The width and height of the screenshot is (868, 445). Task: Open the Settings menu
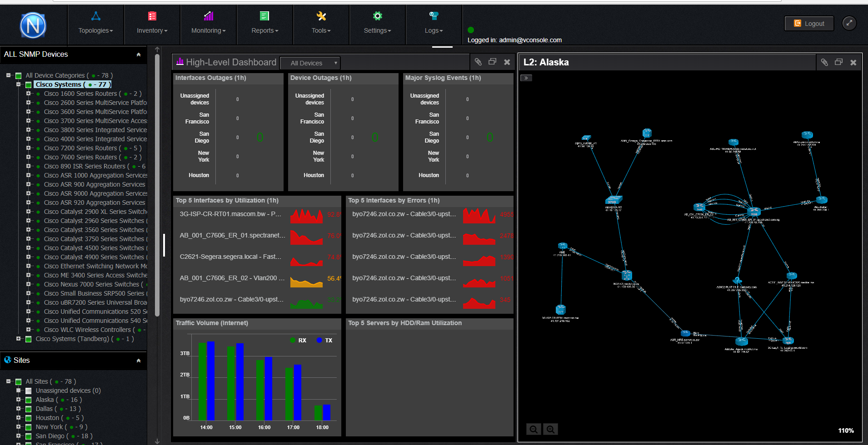(377, 24)
